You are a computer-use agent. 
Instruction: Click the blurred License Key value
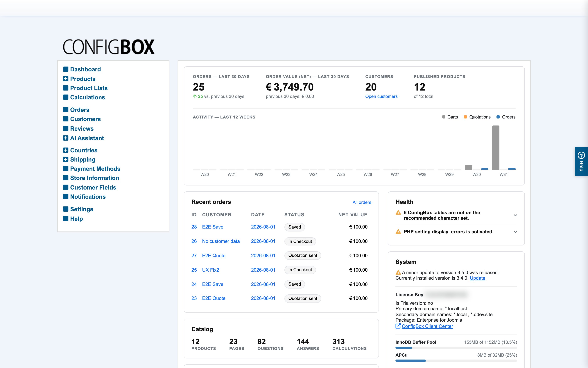tap(447, 295)
